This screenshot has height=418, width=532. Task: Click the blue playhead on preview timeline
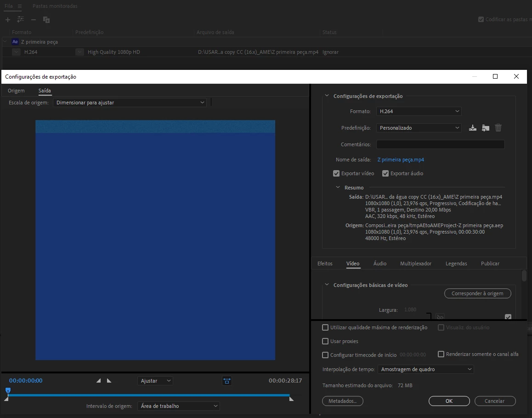click(x=8, y=390)
